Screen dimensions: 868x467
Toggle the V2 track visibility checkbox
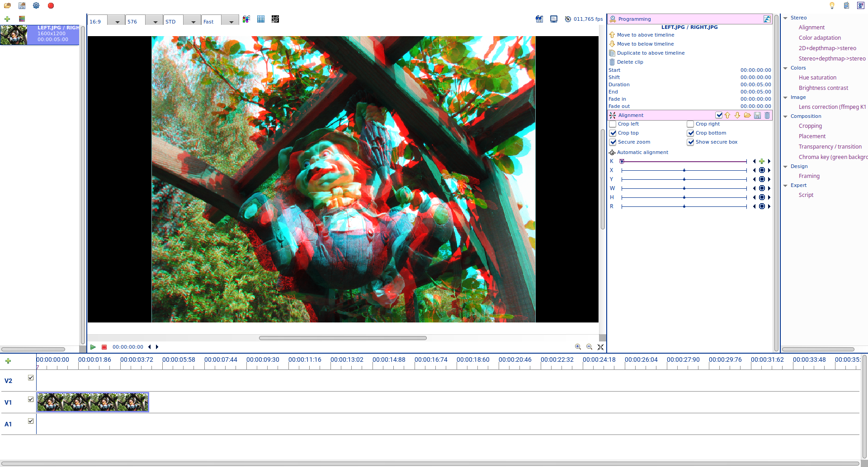tap(31, 378)
